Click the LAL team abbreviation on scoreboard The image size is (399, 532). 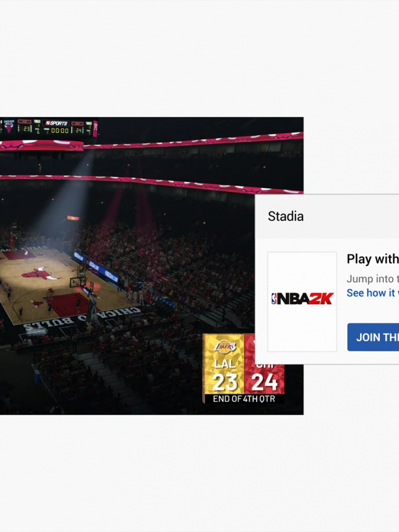coord(225,364)
